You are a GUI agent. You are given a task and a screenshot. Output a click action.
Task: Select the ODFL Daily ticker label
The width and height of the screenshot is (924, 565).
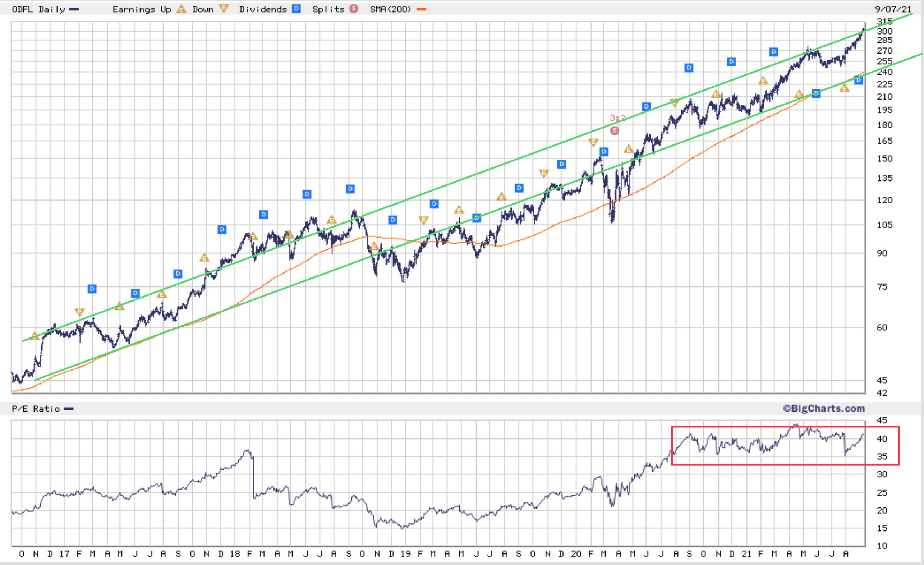38,9
